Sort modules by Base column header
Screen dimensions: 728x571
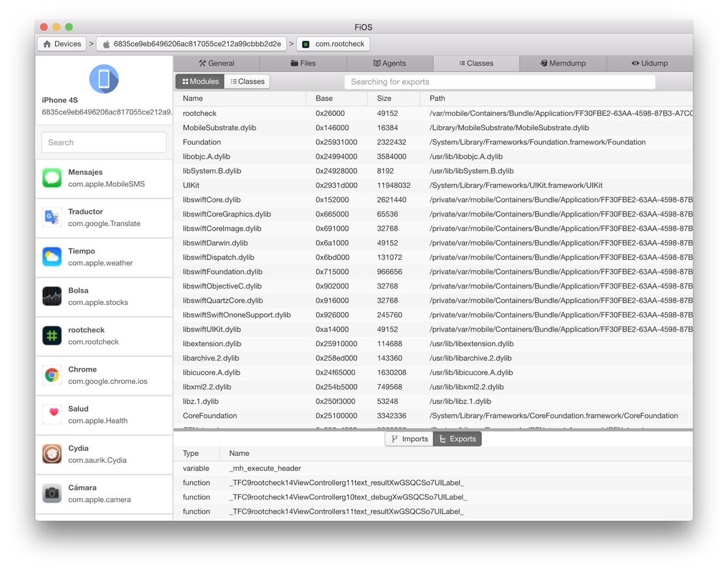(337, 98)
